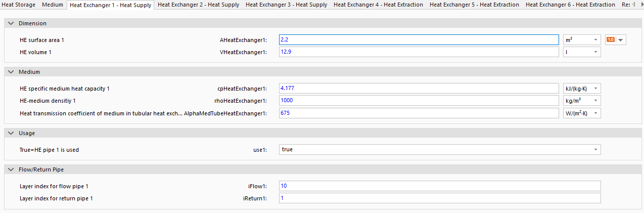Open the W/(m²·K) unit dropdown

click(582, 113)
